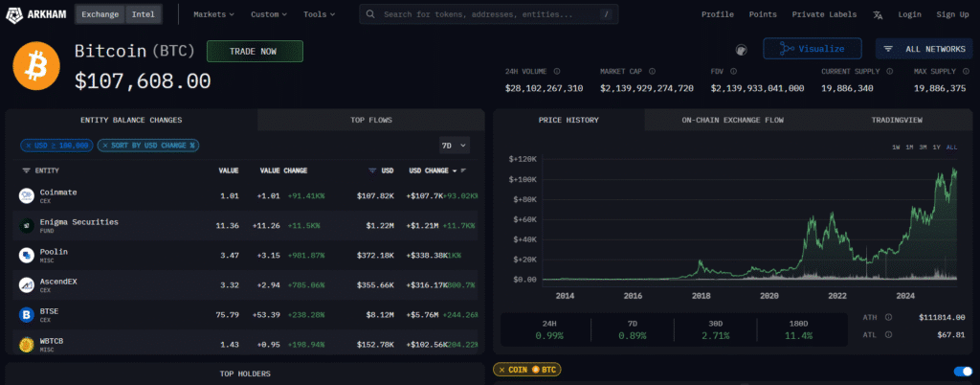
Task: Set chart range to 3M
Action: (924, 147)
